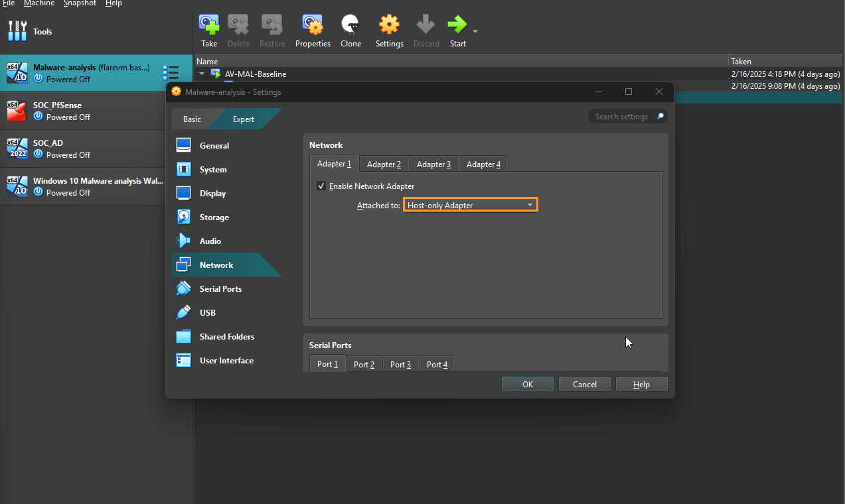Select Tools in the VirtualBox sidebar

tap(96, 31)
